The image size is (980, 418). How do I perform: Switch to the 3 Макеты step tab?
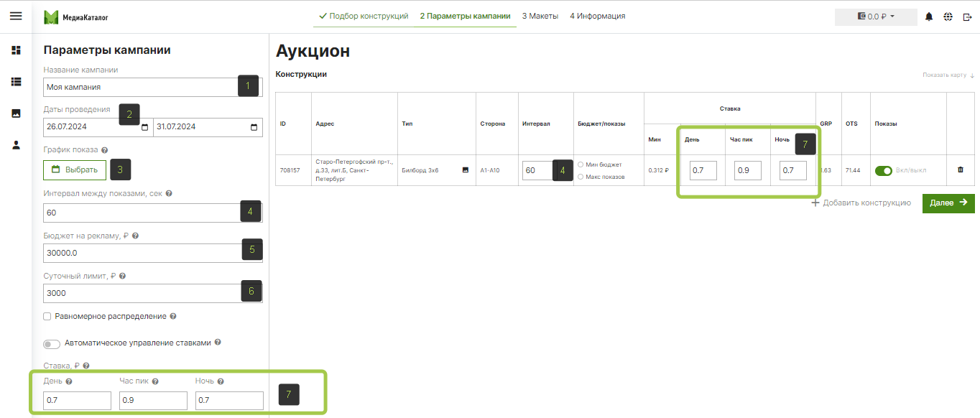coord(540,16)
